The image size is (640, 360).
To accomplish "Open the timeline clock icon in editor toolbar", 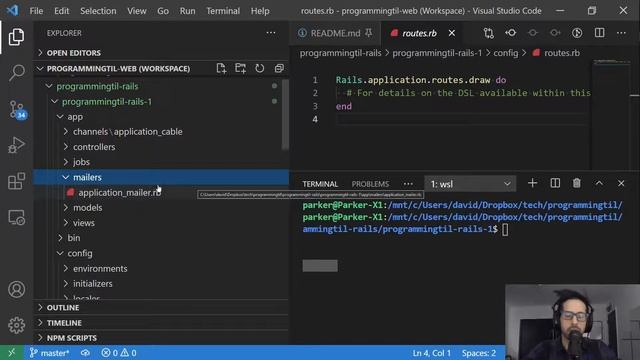I will [x=577, y=33].
